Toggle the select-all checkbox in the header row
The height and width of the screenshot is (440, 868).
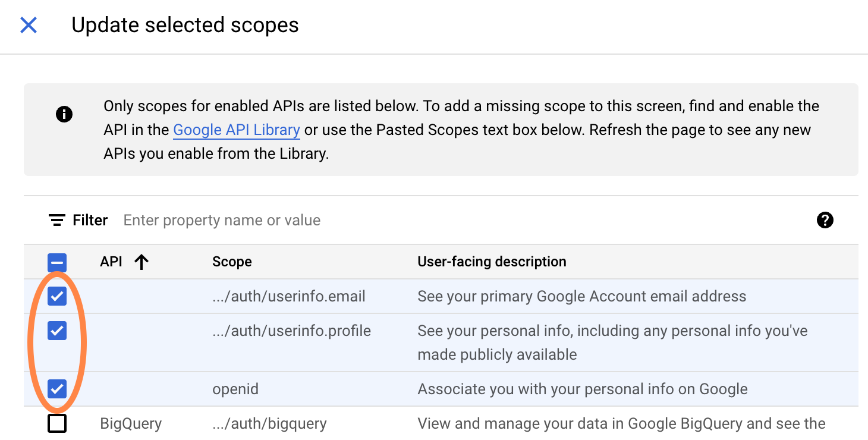coord(56,262)
